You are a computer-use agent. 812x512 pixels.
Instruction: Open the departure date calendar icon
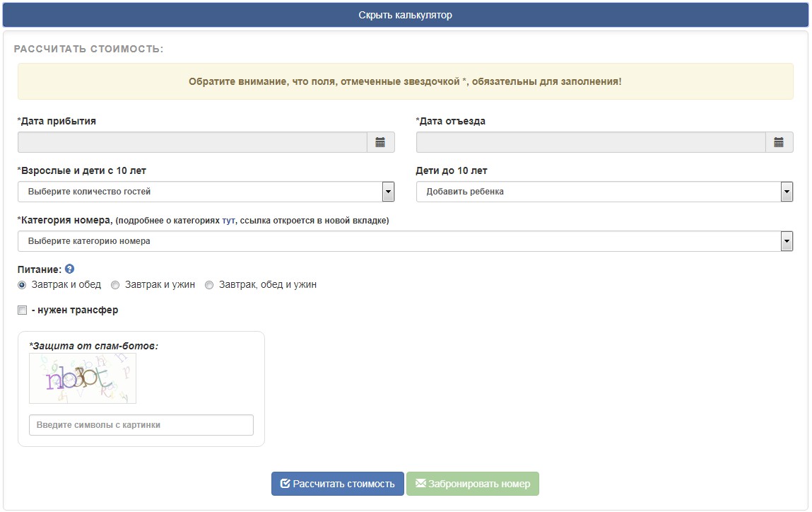[x=778, y=143]
